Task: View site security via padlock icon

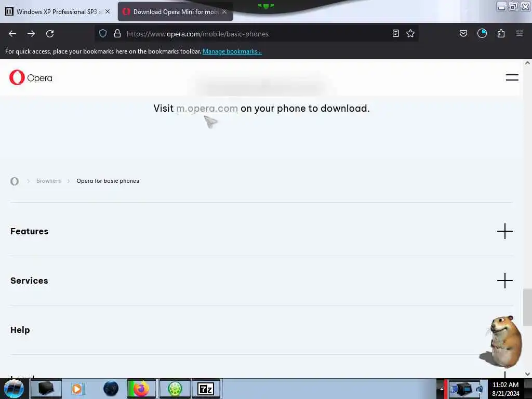Action: pyautogui.click(x=117, y=33)
